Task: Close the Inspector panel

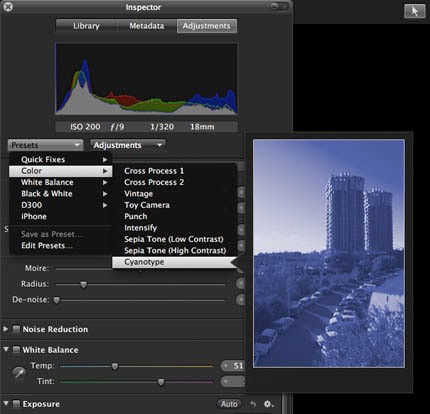Action: tap(8, 7)
